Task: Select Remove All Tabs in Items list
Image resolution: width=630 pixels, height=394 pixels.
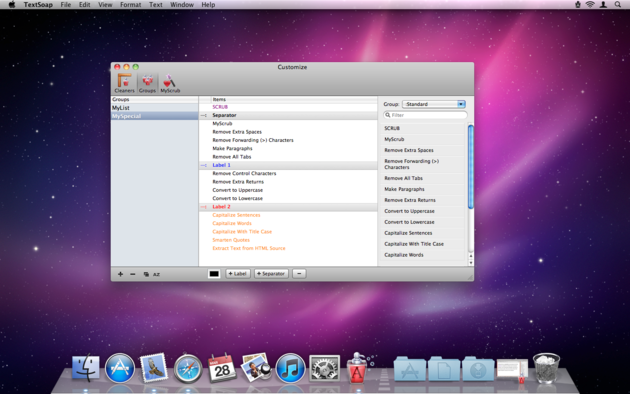Action: 232,157
